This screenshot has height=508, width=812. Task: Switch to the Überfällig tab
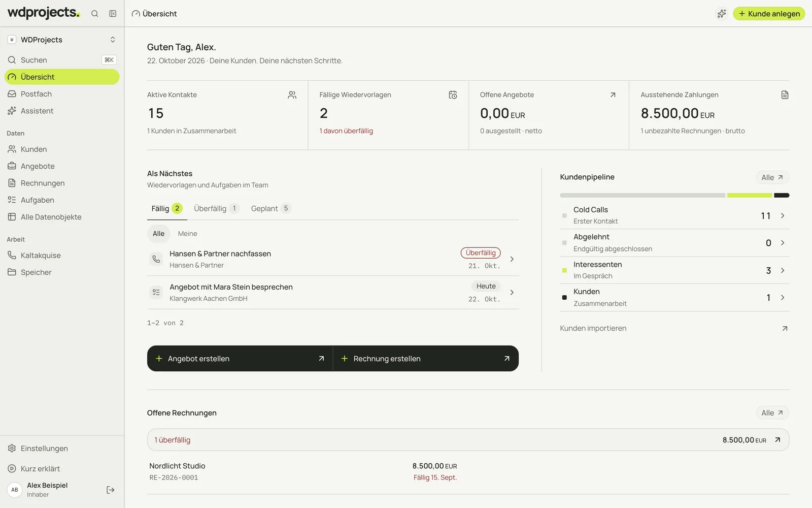(217, 208)
